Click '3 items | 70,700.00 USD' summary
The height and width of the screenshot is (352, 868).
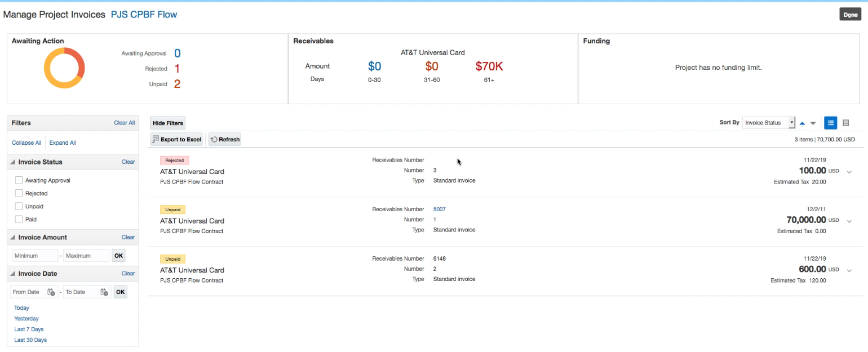(825, 139)
